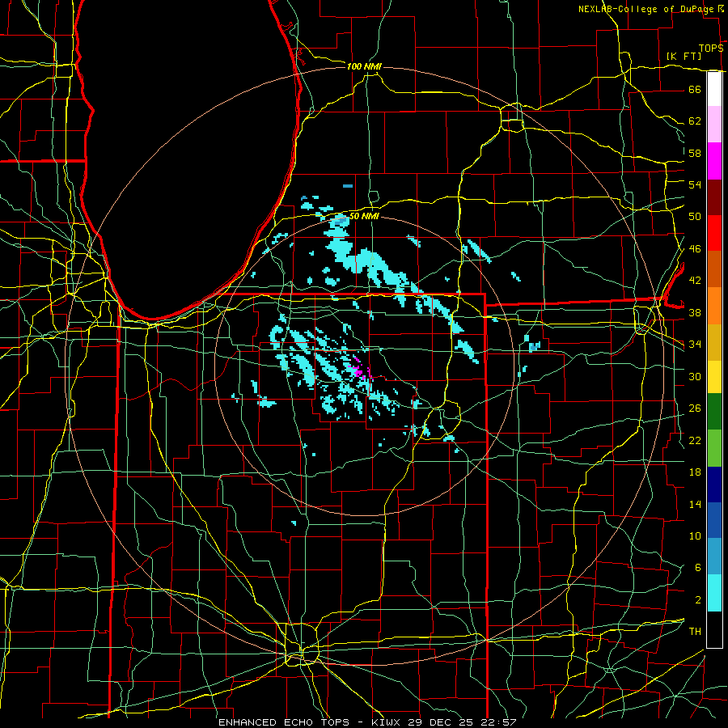Screen dimensions: 728x728
Task: Select the maroon swatch in the color scale
Action: pyautogui.click(x=714, y=197)
